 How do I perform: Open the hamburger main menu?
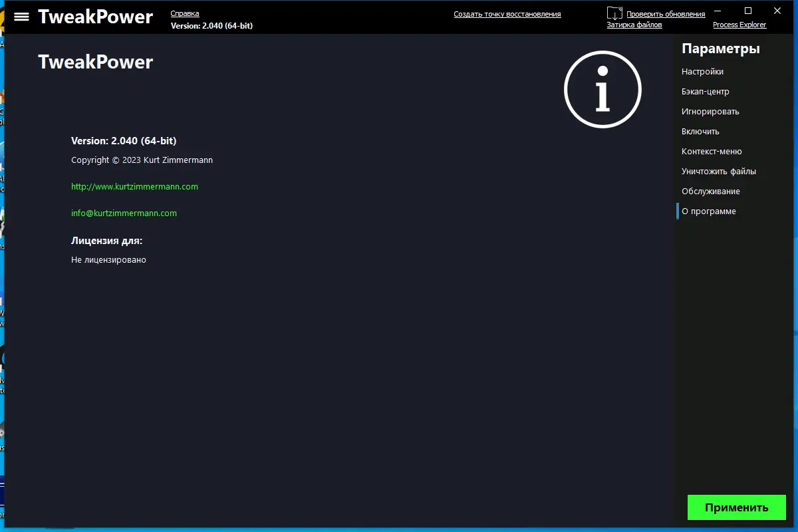(21, 17)
